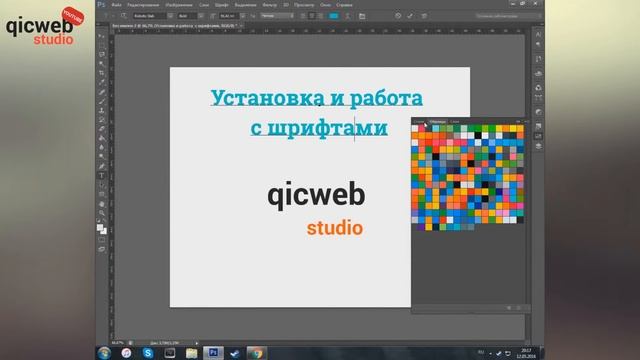Select the Blur tool
Viewport: 640px width, 360px height.
102,147
